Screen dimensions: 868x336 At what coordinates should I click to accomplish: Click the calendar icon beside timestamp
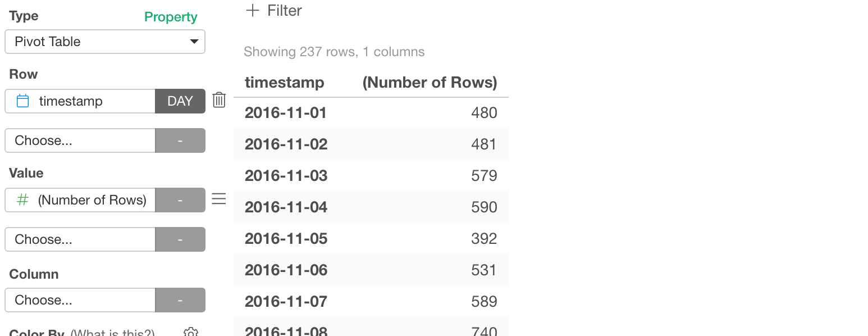(23, 101)
